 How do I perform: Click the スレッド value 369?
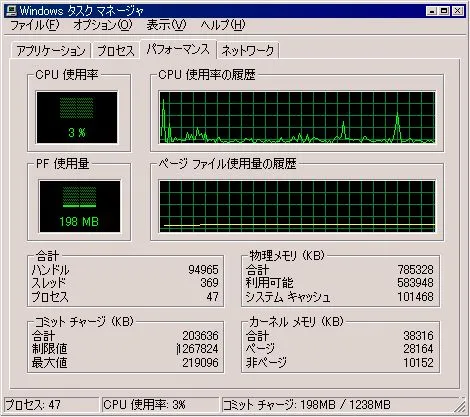209,283
